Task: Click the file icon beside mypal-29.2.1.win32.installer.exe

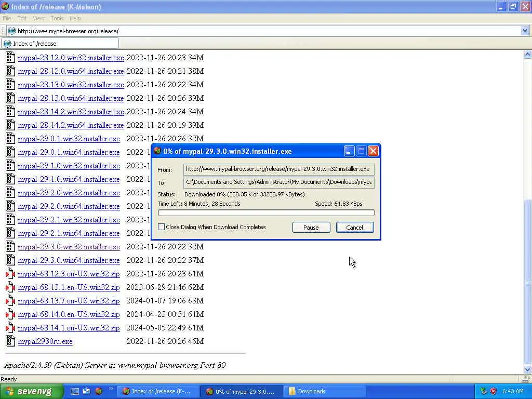Action: click(10, 220)
